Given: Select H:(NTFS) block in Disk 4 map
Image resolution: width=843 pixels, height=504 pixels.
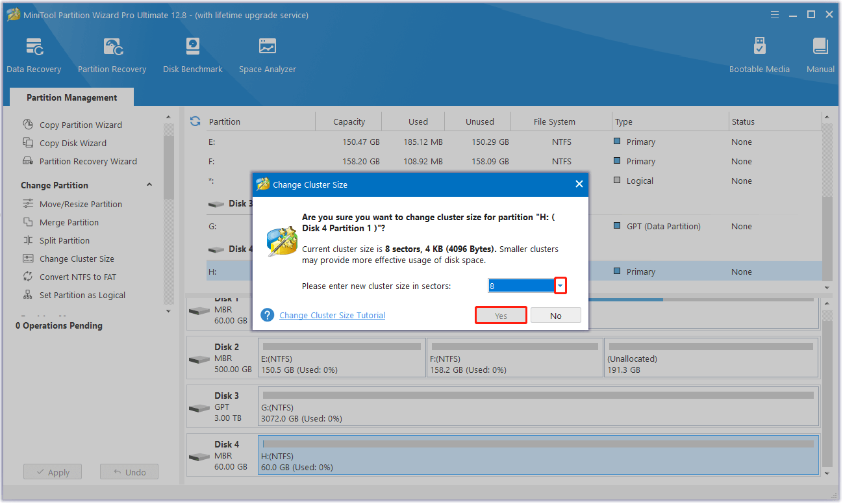Looking at the screenshot, I should (x=538, y=455).
